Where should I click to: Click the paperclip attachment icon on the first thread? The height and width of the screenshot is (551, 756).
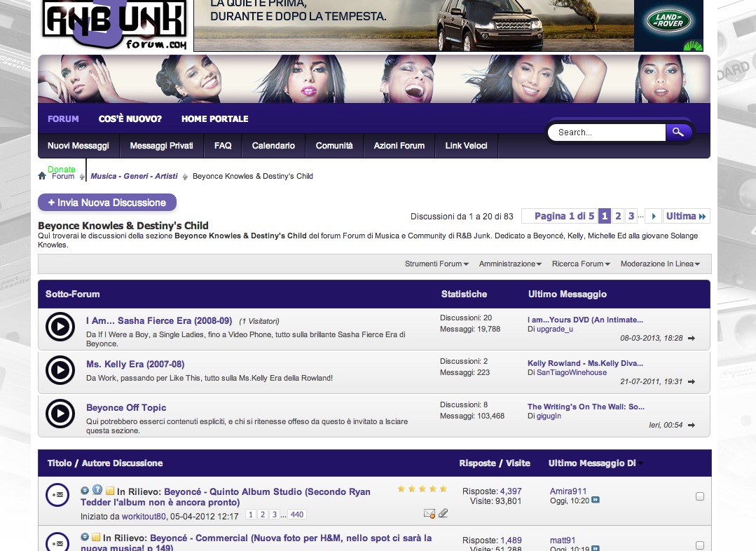tap(443, 514)
